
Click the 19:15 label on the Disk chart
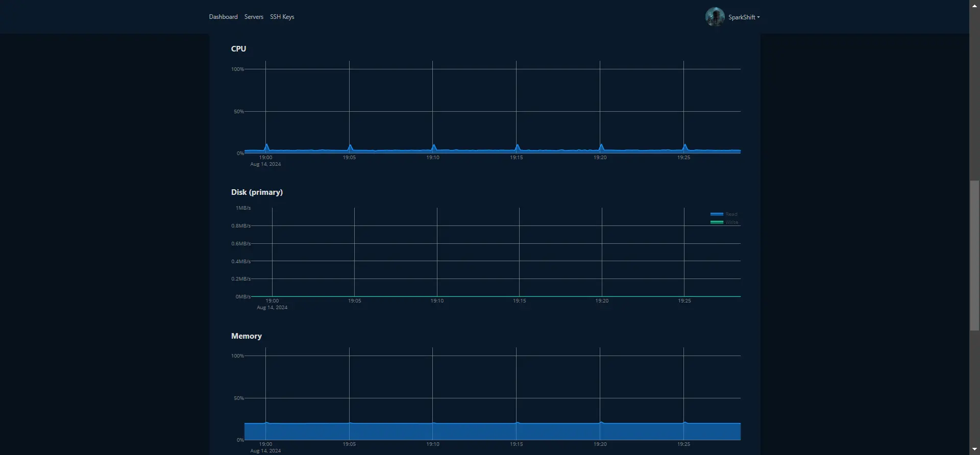point(519,301)
